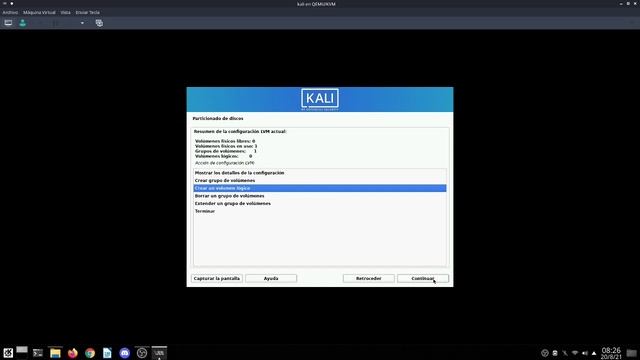
Task: Select Borrar un grupo de volúmenes
Action: pos(320,196)
